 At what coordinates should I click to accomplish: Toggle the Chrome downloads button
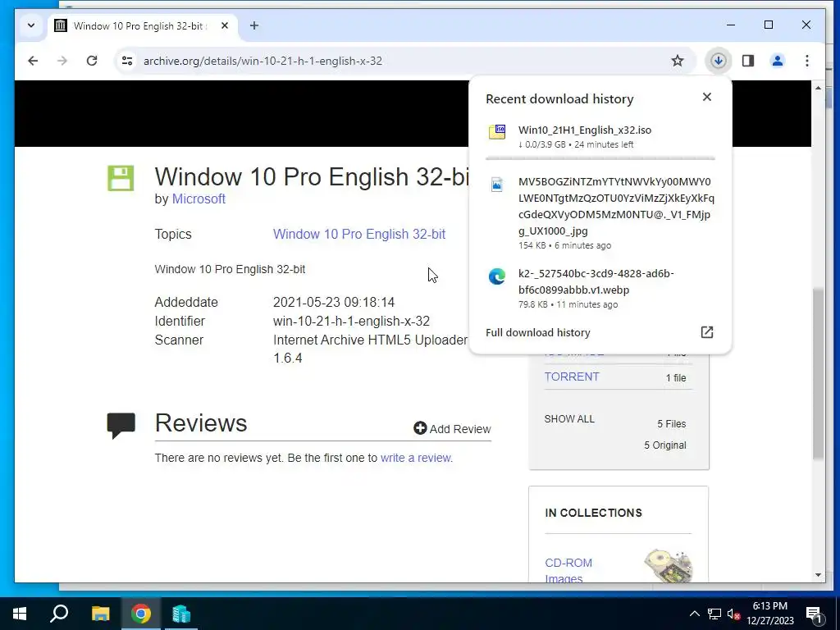tap(719, 61)
